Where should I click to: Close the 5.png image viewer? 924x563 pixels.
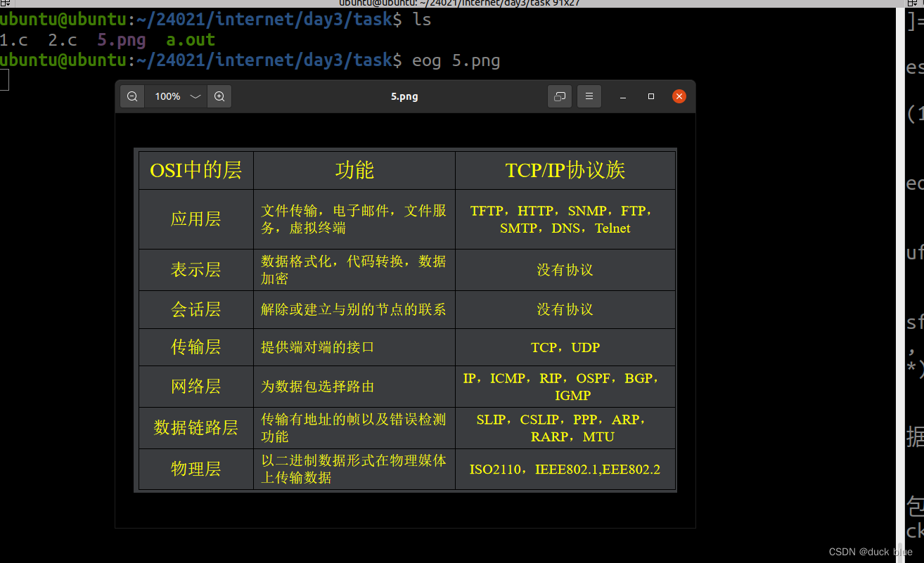point(679,96)
